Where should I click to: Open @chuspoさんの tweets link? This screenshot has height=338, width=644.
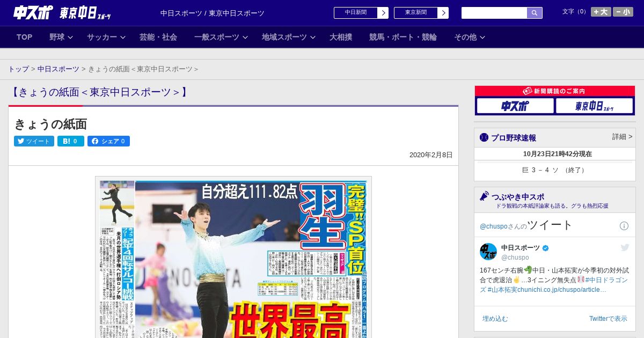(x=503, y=226)
